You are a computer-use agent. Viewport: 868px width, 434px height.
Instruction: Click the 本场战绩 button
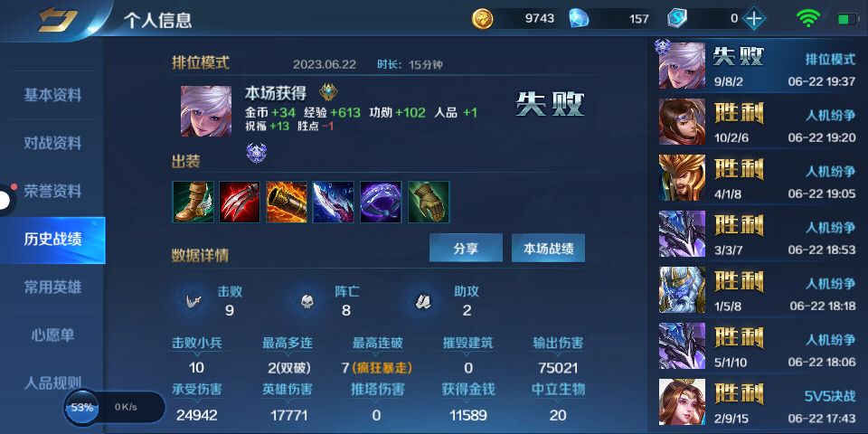(x=548, y=248)
